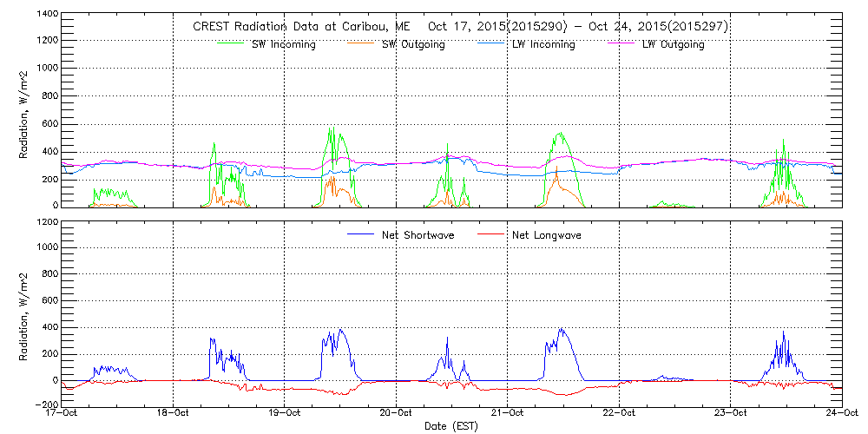Image resolution: width=868 pixels, height=434 pixels.
Task: Pick the red line swatch beside Net Longwave
Action: coord(490,234)
